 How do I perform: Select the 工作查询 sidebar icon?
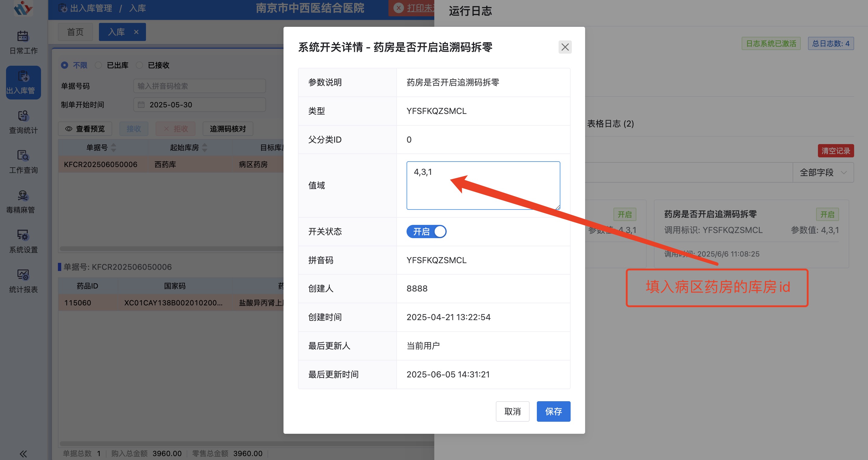[22, 162]
